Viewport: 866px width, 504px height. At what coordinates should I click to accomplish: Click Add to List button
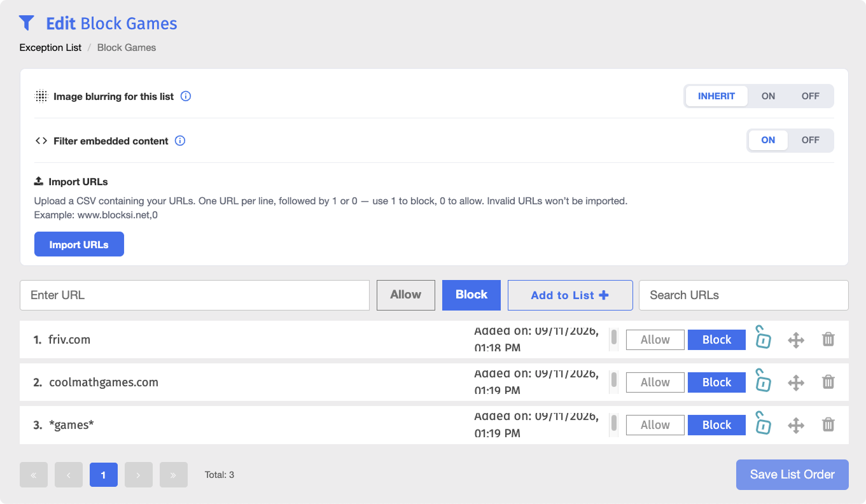click(x=570, y=295)
